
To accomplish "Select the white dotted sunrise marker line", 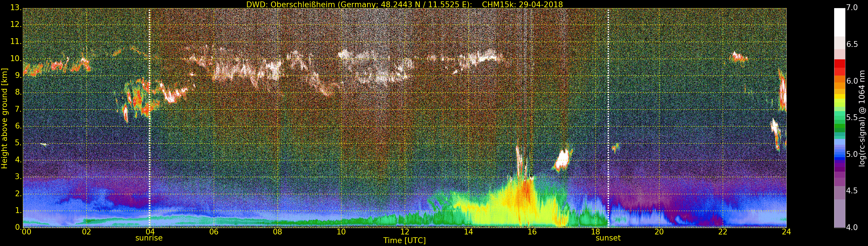I will pyautogui.click(x=149, y=118).
